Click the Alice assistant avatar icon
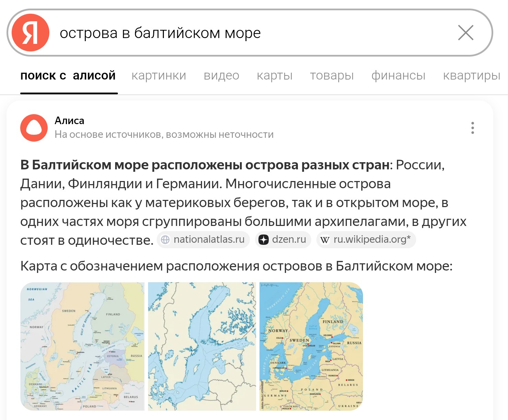The image size is (508, 420). click(34, 128)
